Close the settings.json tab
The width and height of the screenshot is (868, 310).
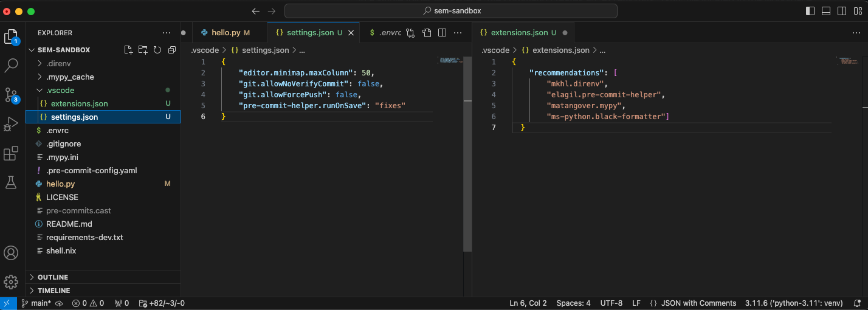tap(351, 33)
